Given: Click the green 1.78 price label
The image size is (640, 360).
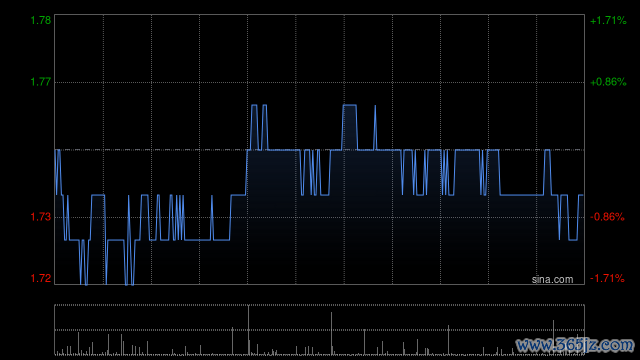Looking at the screenshot, I should coord(41,20).
